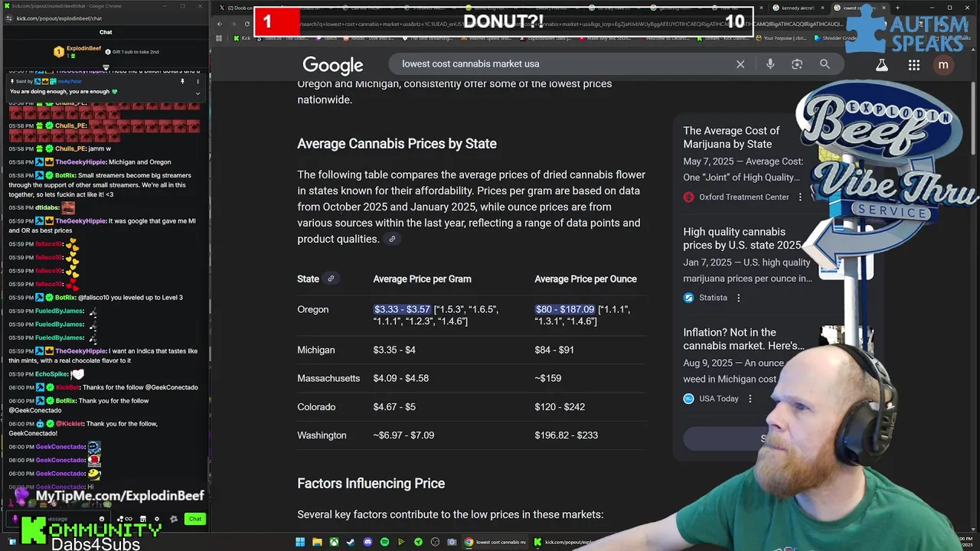Click highlighted Oregon '$3.33 - $3.57' price

click(402, 309)
